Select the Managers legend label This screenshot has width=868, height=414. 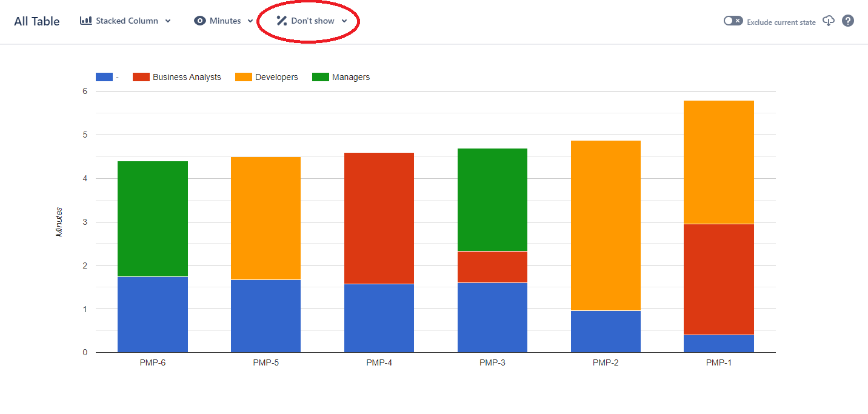click(x=352, y=77)
